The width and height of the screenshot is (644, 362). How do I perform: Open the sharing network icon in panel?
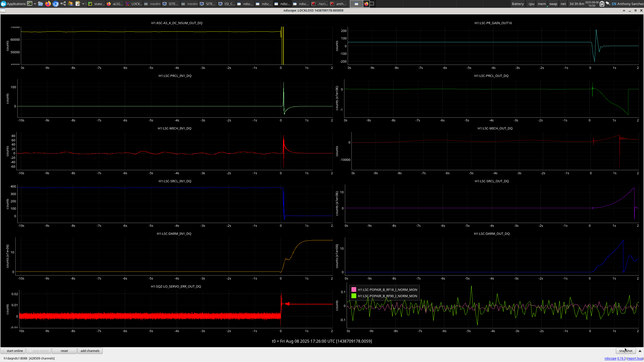click(x=63, y=4)
